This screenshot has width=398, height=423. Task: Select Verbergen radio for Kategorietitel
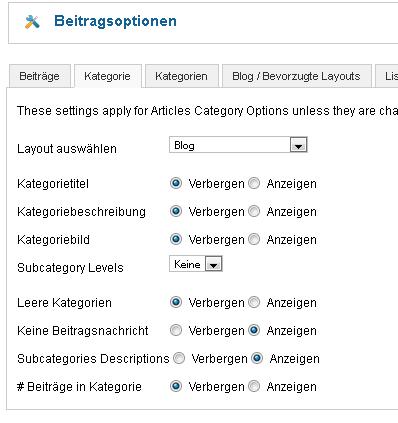point(176,183)
